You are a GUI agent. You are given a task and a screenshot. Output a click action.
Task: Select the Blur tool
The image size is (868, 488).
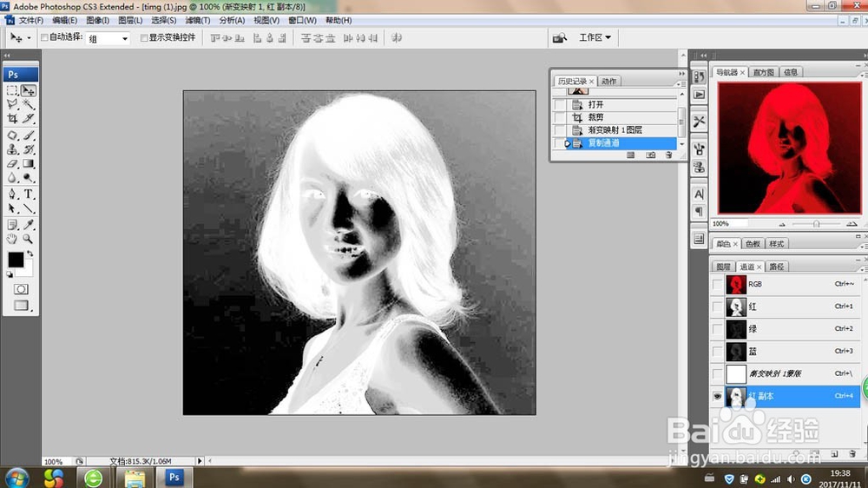pyautogui.click(x=12, y=178)
